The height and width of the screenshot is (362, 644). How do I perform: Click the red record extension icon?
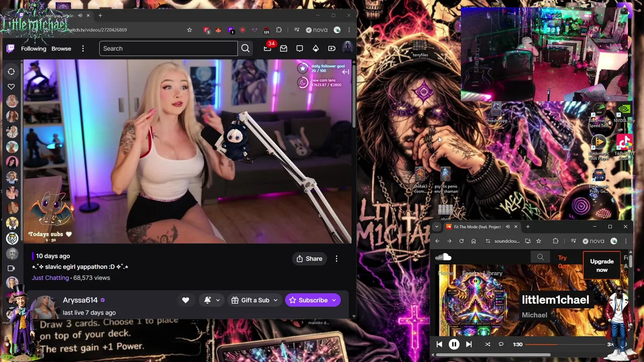pyautogui.click(x=243, y=30)
